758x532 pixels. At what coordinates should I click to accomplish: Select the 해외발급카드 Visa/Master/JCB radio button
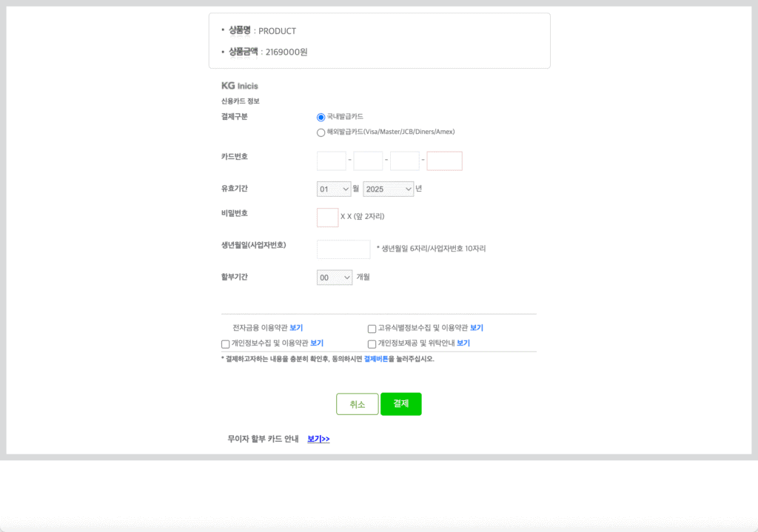point(320,132)
